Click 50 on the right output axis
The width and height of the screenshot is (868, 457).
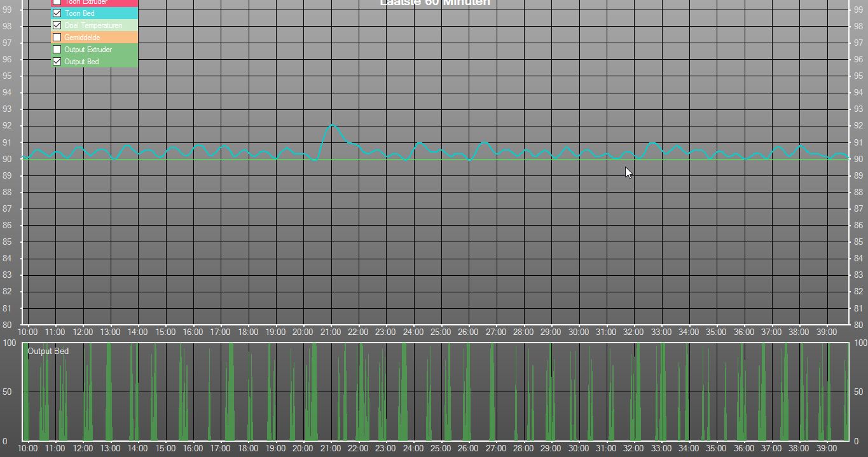click(x=858, y=392)
